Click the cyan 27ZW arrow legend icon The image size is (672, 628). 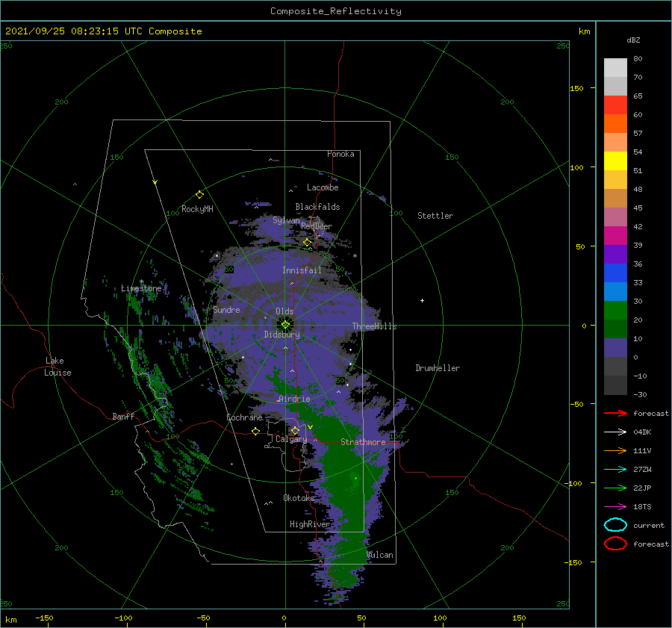tap(615, 470)
